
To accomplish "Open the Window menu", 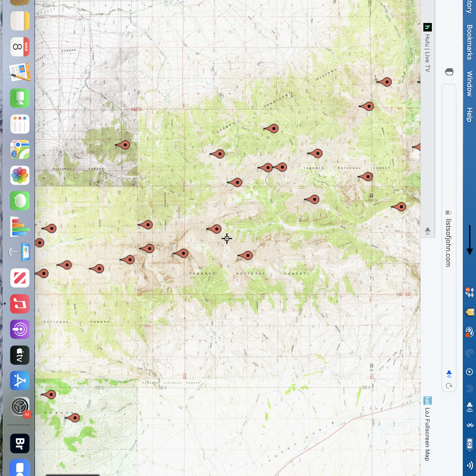I will (x=469, y=84).
